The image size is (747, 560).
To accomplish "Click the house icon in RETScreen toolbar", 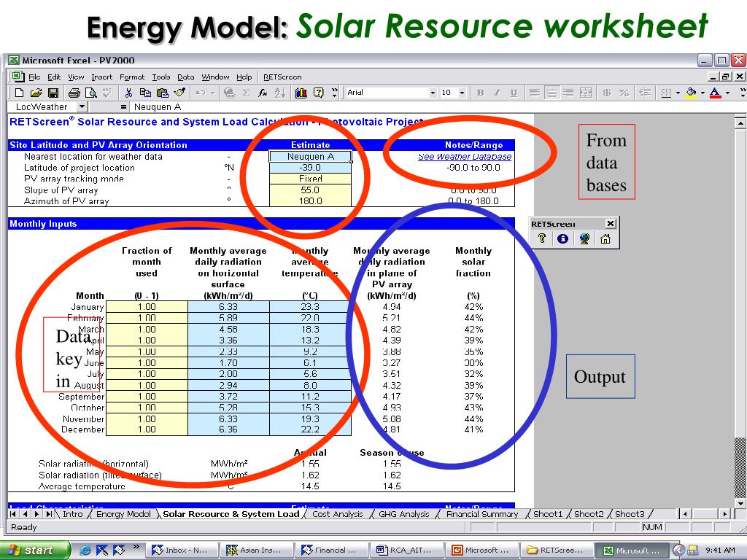I will 605,238.
